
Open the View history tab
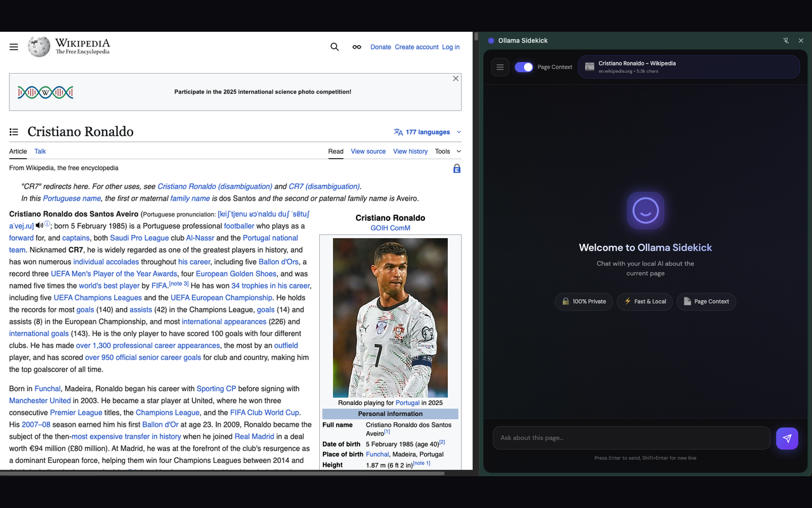tap(410, 151)
